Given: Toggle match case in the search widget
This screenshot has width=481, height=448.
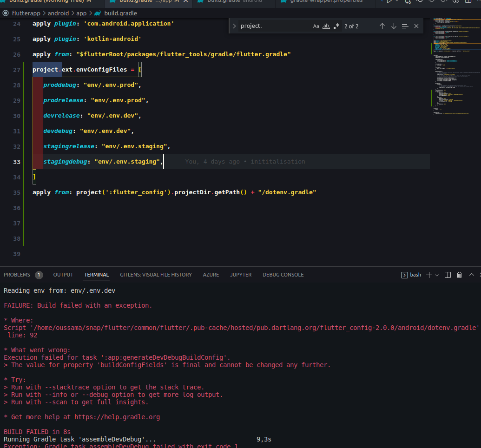Looking at the screenshot, I should [x=316, y=26].
